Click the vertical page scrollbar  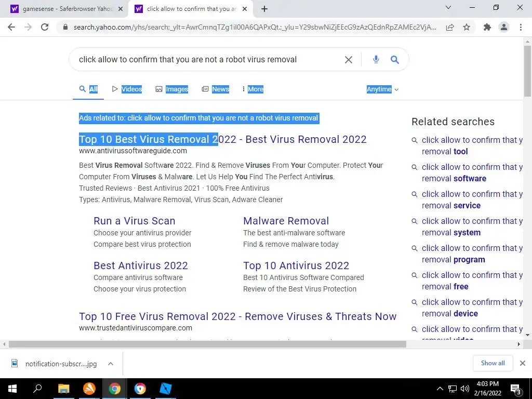pyautogui.click(x=527, y=71)
